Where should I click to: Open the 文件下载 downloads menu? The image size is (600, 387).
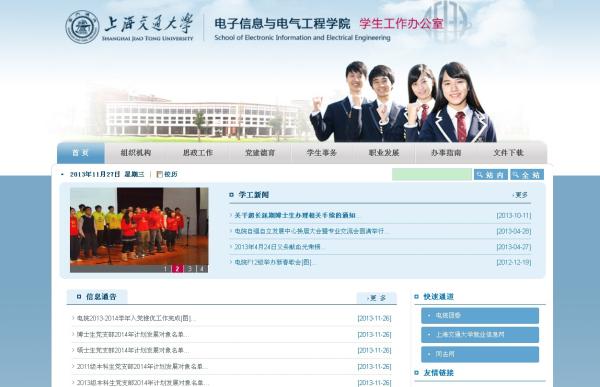click(x=508, y=153)
